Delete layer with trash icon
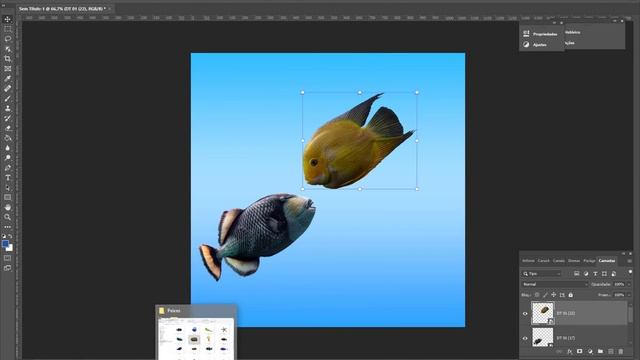This screenshot has width=640, height=360. pos(621,351)
